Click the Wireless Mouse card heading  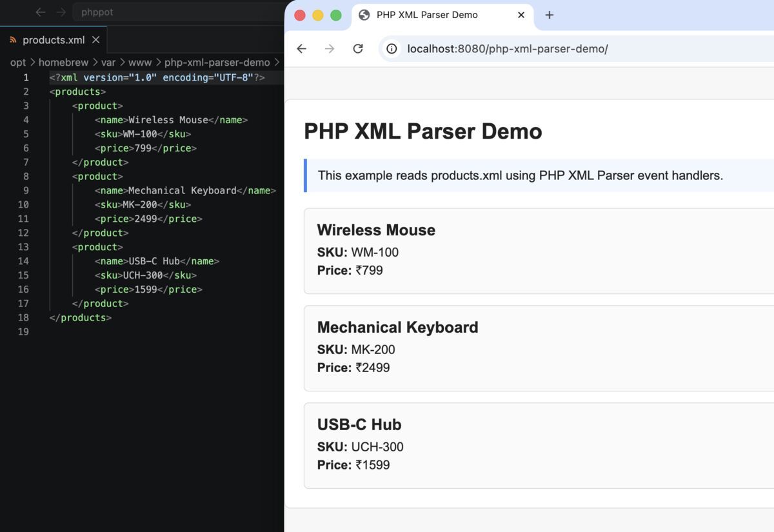coord(376,230)
